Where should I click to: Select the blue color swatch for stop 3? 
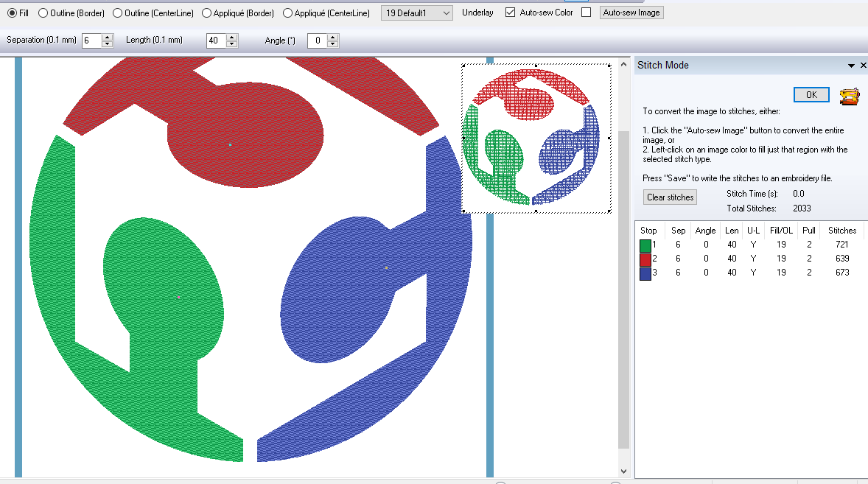click(645, 274)
